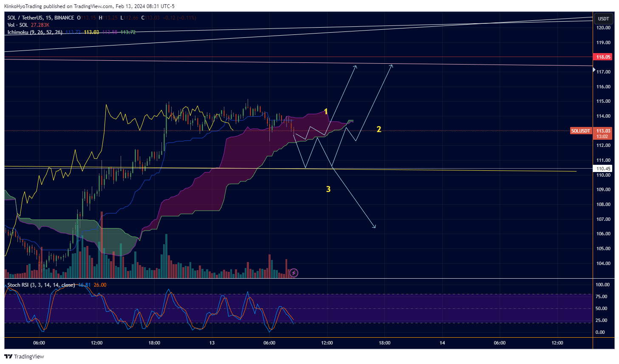Click the 50.00 Stoch RSI scale label
Viewport: 619px width, 364px height.
pyautogui.click(x=601, y=308)
